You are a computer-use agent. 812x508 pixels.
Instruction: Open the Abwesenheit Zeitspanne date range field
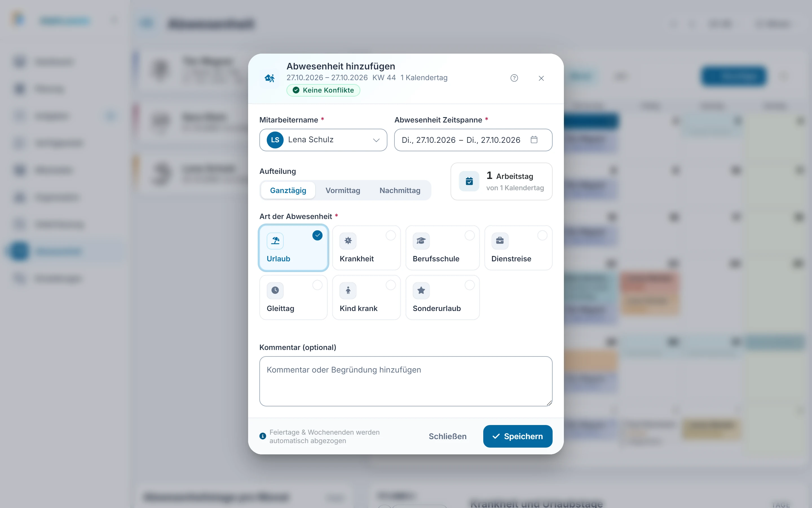473,140
